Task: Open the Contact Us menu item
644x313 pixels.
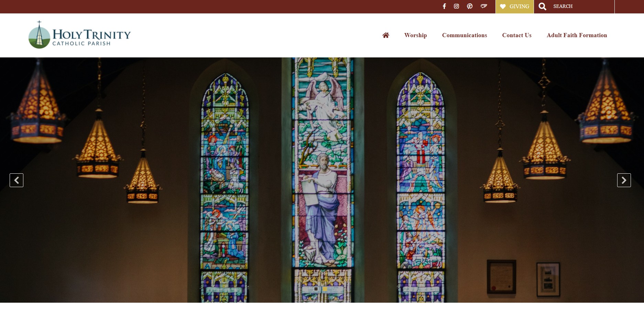Action: (516, 35)
